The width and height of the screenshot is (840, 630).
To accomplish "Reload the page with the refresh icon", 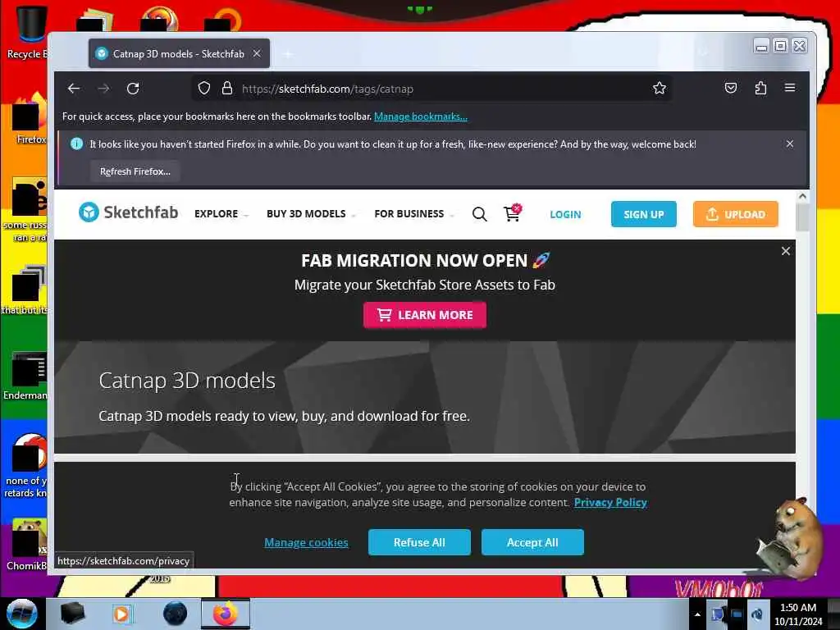I will [x=133, y=89].
